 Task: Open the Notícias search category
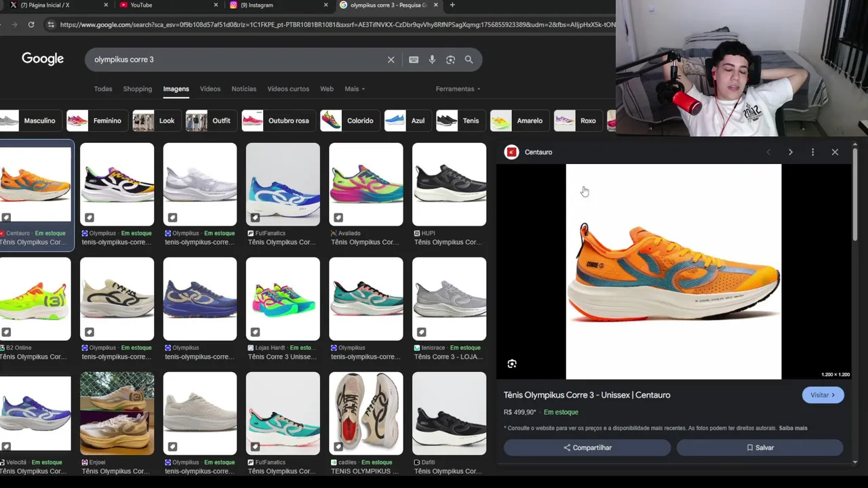[244, 89]
